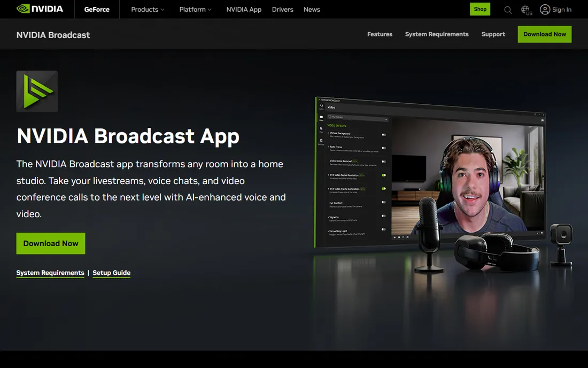Click the Sign In text link
Image resolution: width=588 pixels, height=368 pixels.
tap(562, 10)
